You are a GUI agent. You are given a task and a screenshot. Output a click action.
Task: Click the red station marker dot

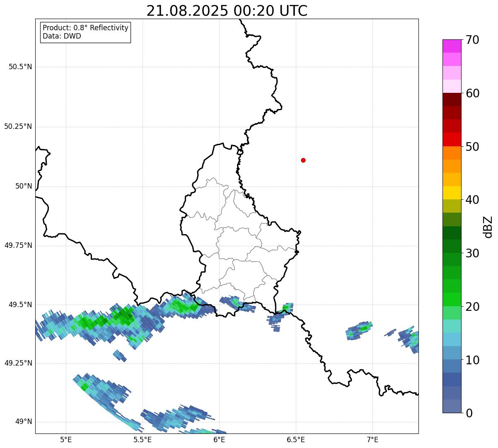point(303,160)
